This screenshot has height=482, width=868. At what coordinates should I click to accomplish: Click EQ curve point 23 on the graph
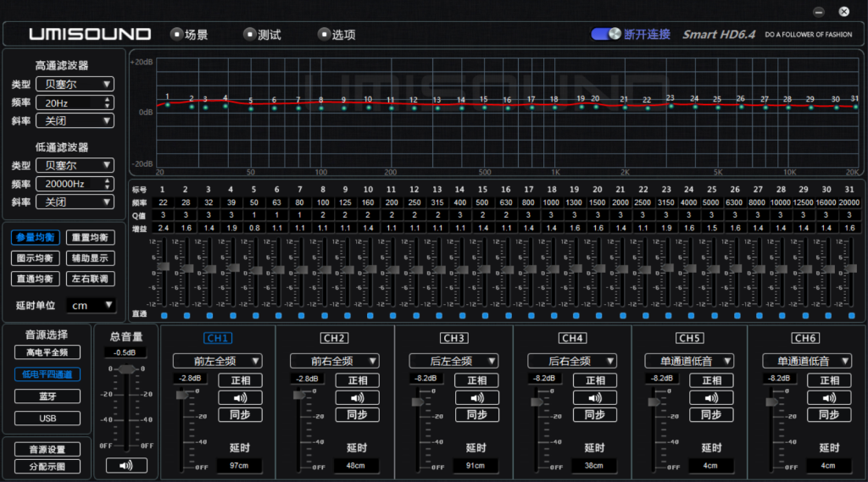pos(671,106)
